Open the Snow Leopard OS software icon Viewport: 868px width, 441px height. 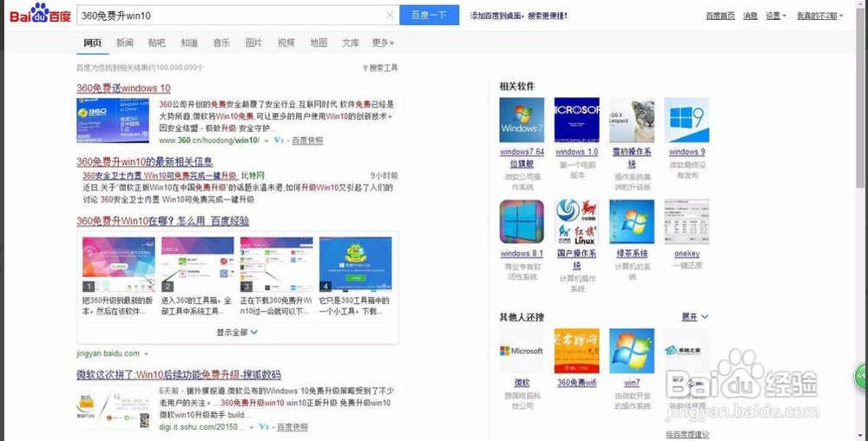pos(632,120)
